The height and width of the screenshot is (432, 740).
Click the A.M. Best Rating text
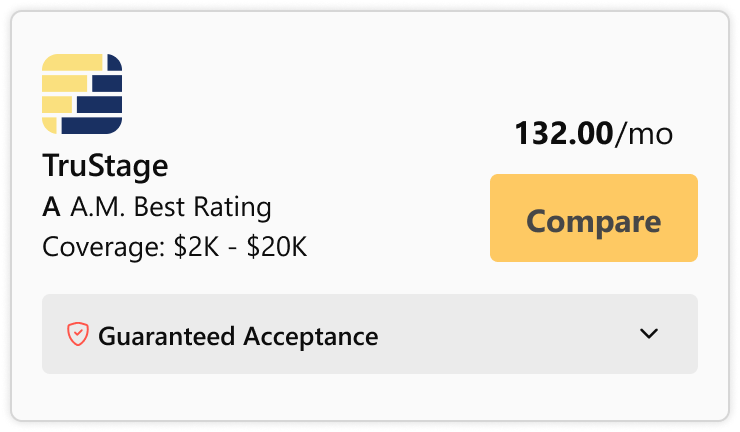click(x=171, y=207)
